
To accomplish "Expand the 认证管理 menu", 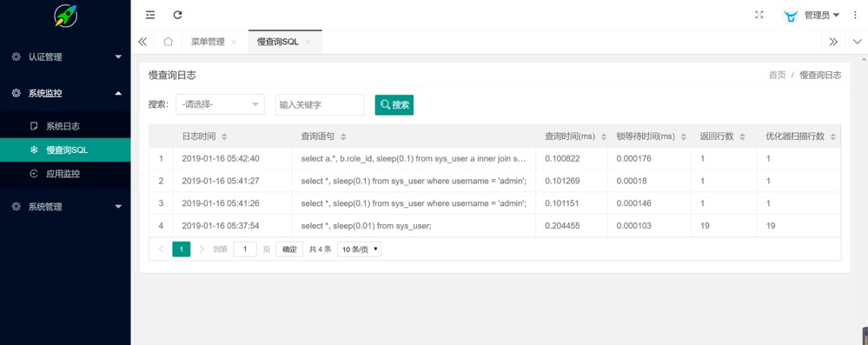I will pos(118,56).
